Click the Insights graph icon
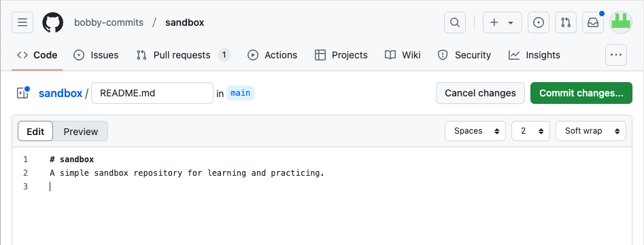This screenshot has height=245, width=644. 514,55
